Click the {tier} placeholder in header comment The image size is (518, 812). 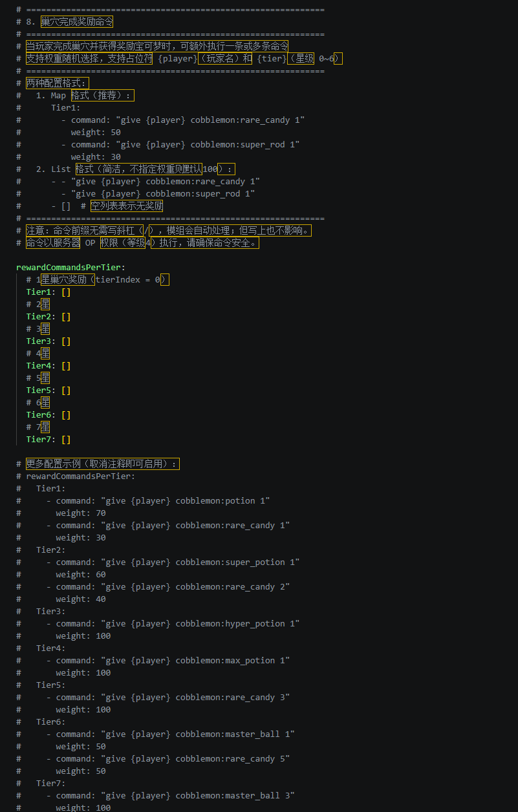pos(272,58)
